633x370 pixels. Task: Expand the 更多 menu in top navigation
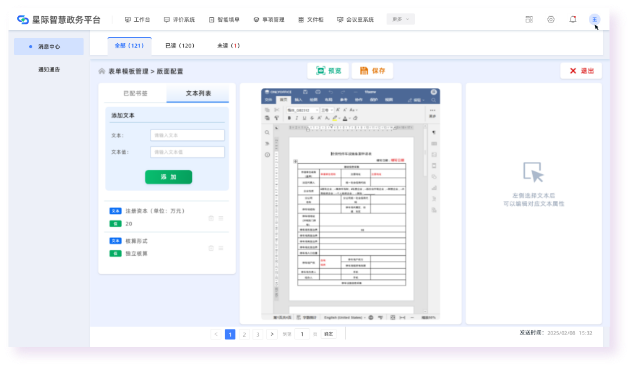point(400,19)
